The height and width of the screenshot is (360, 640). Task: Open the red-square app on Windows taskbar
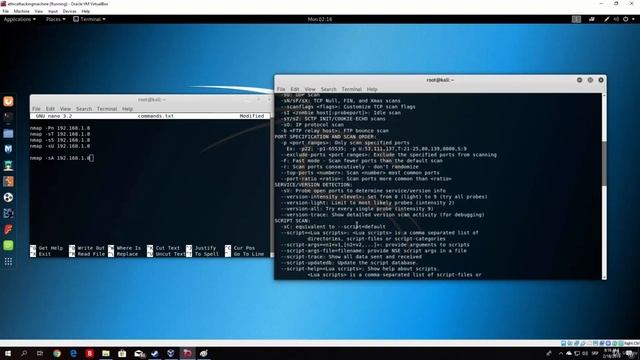[x=187, y=353]
